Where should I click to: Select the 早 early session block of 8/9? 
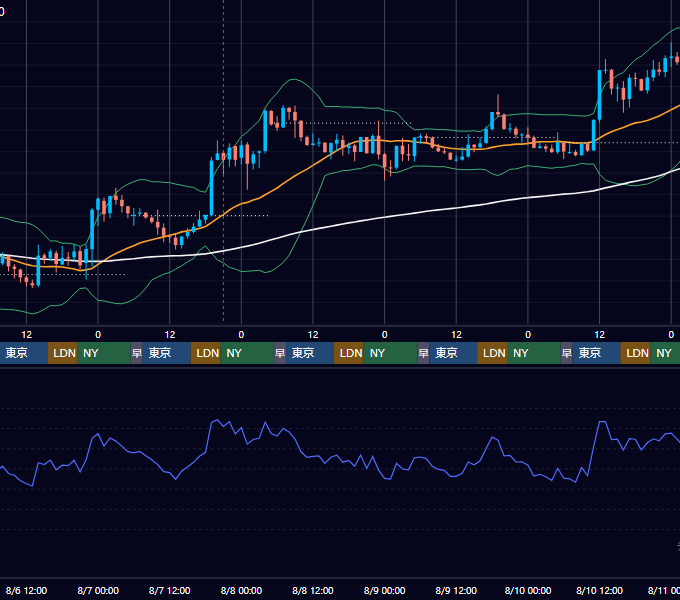(x=423, y=353)
